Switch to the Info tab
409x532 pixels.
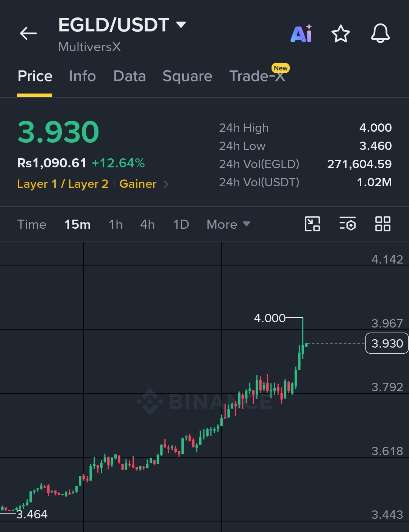coord(82,76)
